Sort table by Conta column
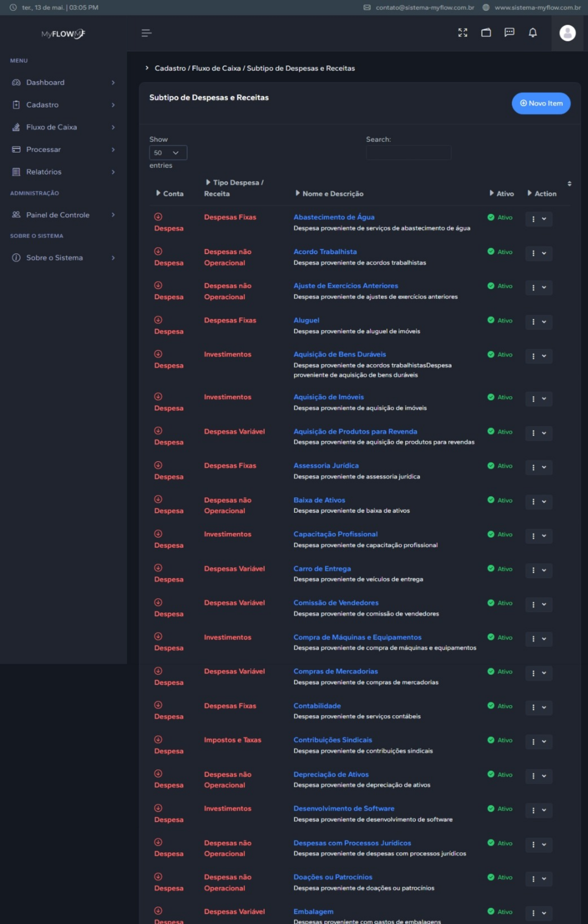 [173, 194]
